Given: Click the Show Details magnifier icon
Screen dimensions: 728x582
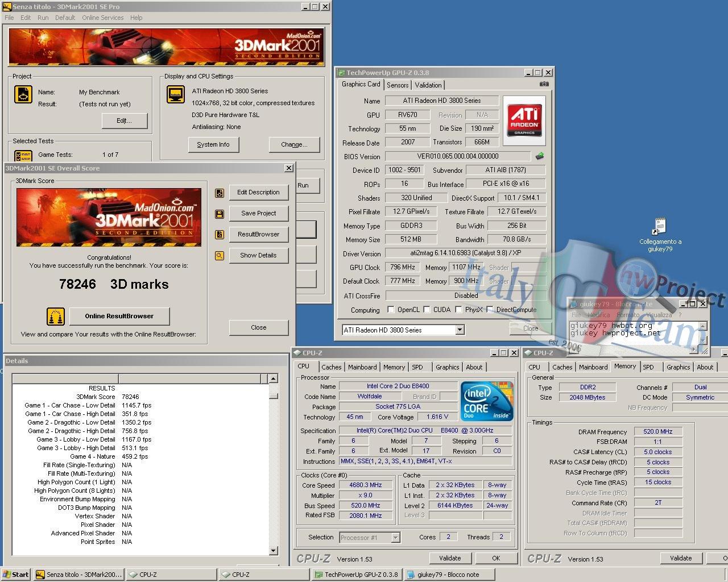Looking at the screenshot, I should pyautogui.click(x=220, y=256).
